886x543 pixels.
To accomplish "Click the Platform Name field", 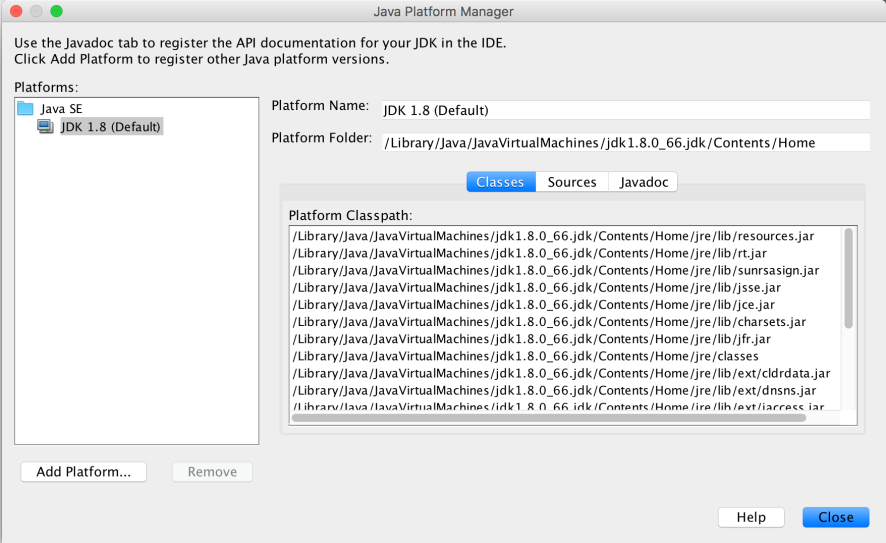I will point(626,110).
